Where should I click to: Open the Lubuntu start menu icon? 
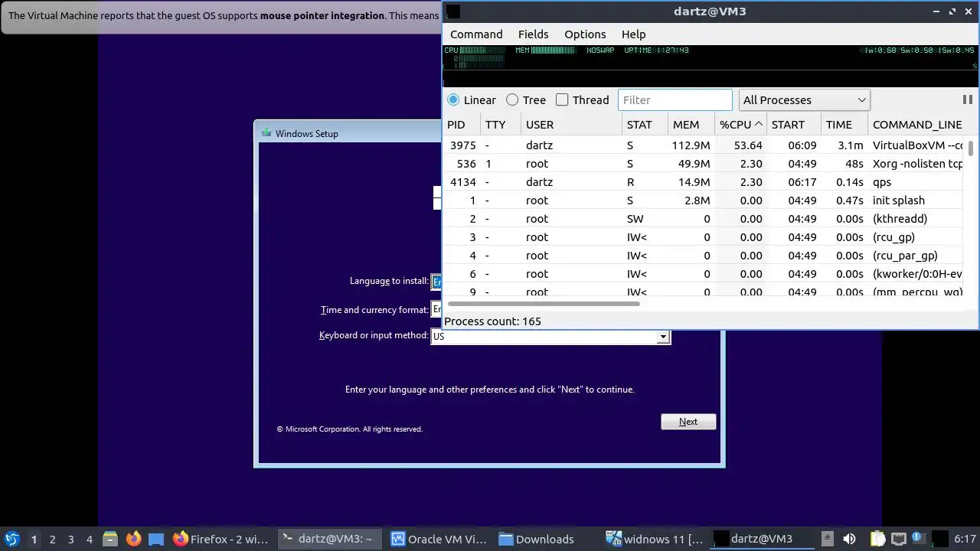11,539
